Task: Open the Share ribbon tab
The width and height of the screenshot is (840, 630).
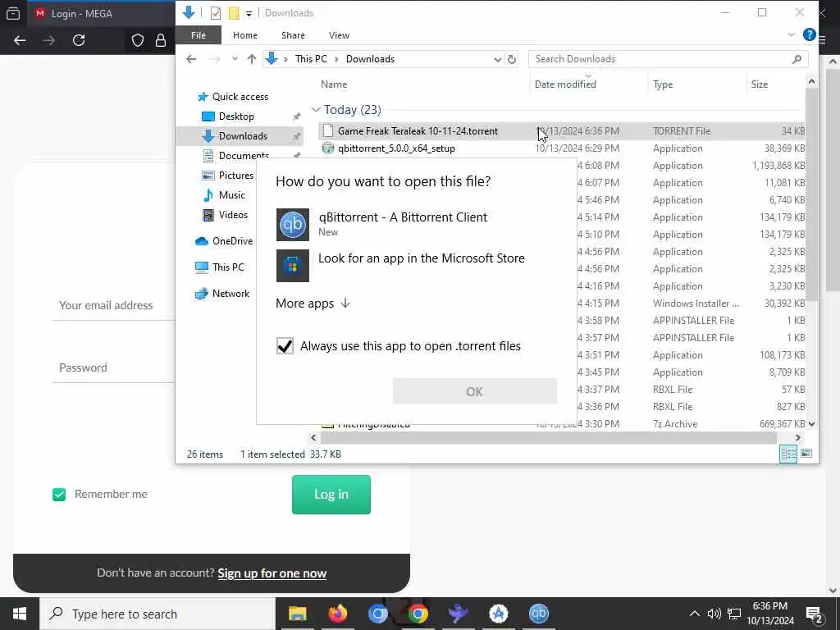Action: pyautogui.click(x=293, y=35)
